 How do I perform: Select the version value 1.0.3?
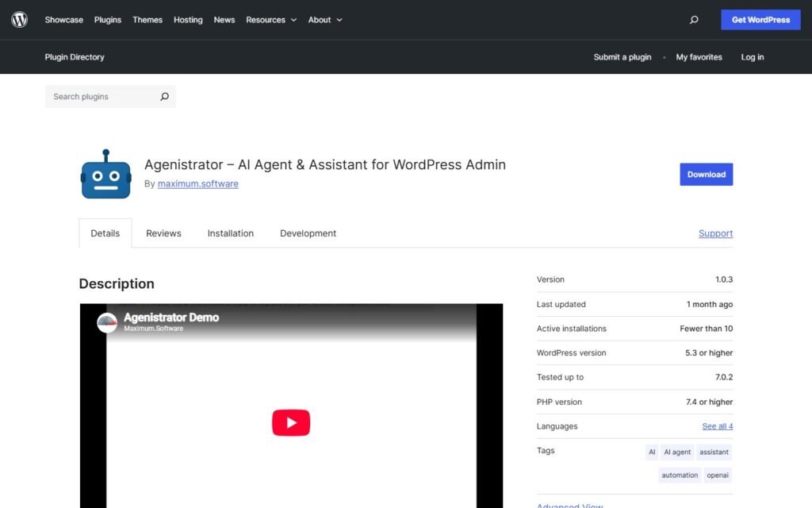coord(724,279)
